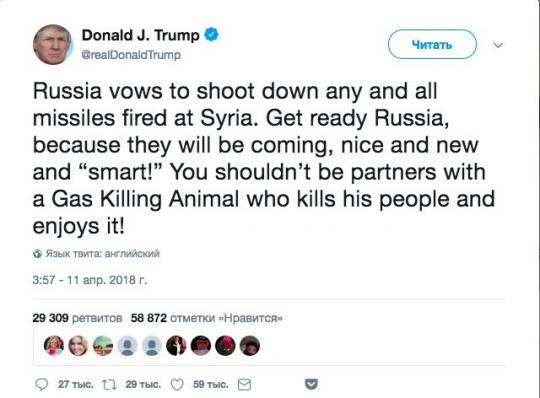Click the retweet arrows icon
This screenshot has height=398, width=540.
(109, 385)
